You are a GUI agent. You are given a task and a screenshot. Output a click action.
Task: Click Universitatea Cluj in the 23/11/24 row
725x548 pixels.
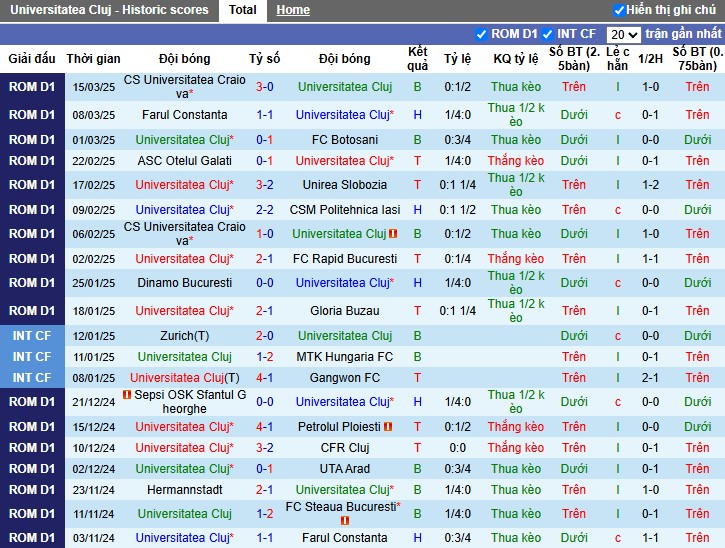tap(344, 490)
